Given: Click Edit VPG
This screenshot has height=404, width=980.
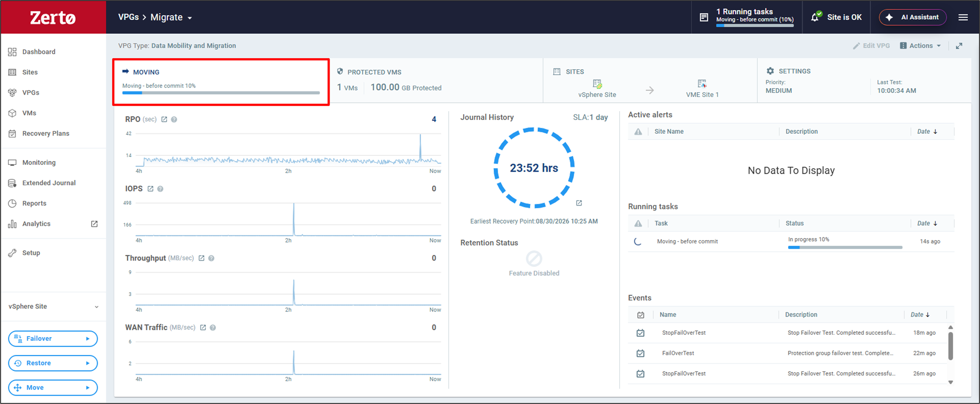Looking at the screenshot, I should [872, 46].
